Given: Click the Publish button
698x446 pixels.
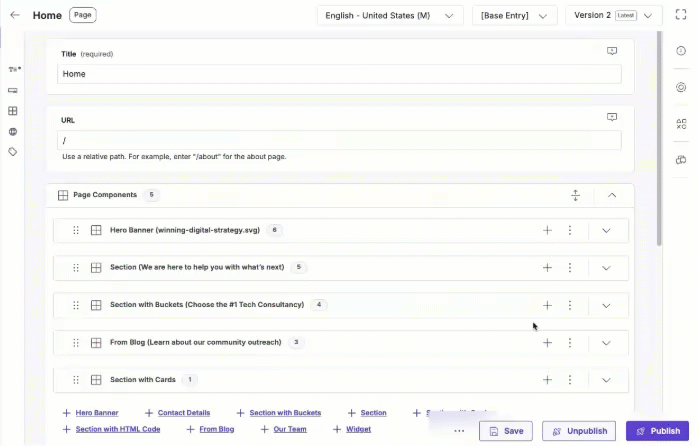Looking at the screenshot, I should [x=657, y=431].
